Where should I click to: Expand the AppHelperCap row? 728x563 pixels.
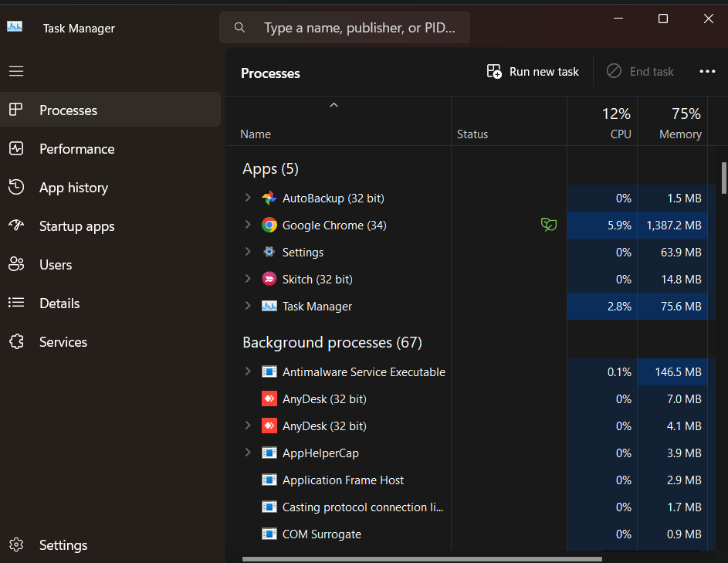point(248,452)
